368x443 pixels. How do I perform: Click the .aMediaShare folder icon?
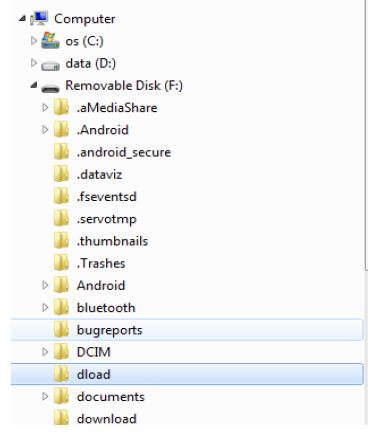click(62, 107)
